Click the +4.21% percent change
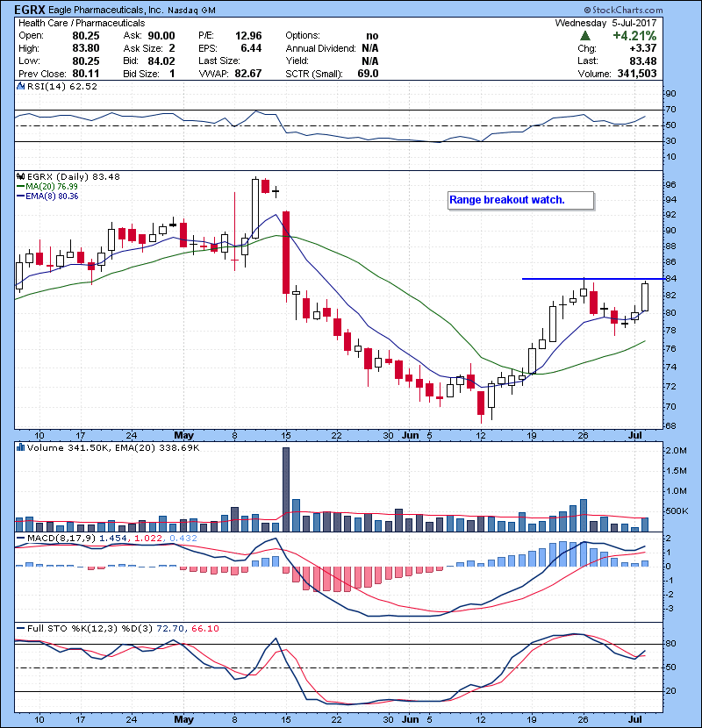 coord(634,36)
